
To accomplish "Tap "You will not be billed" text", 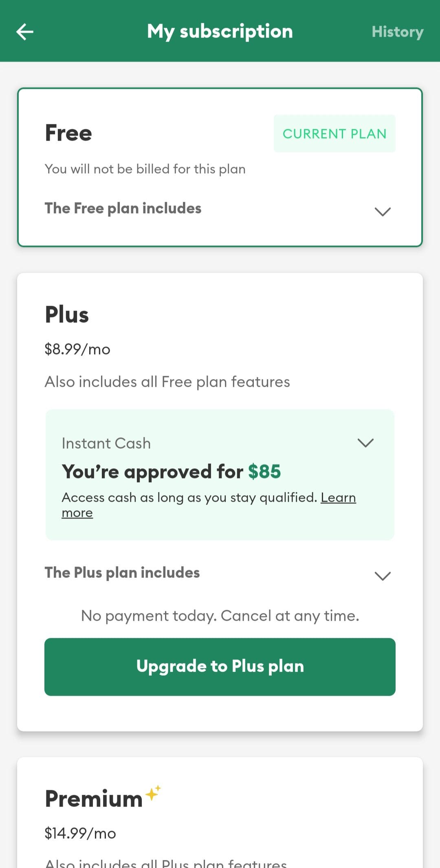I will pos(145,169).
